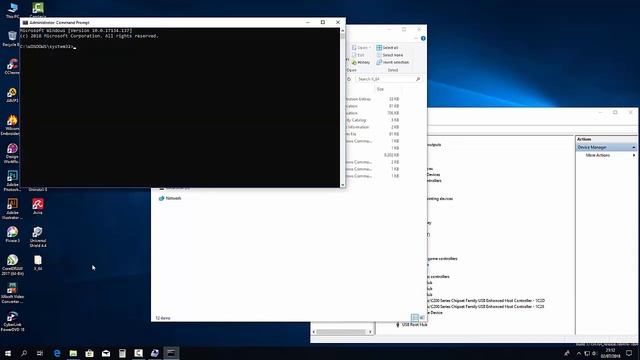Select the X_64 folder on the desktop
Screen dimensions: 640x360
38,263
